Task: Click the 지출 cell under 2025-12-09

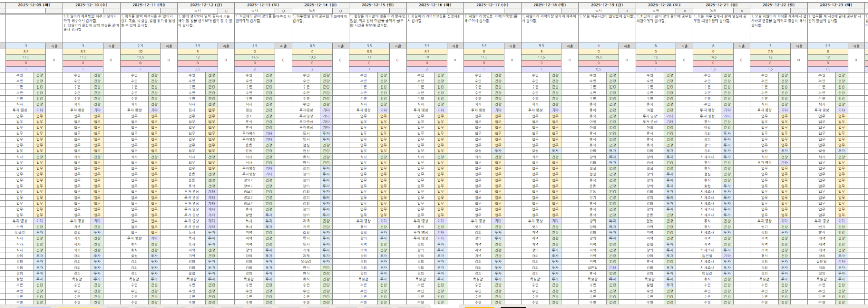Action: (55, 46)
